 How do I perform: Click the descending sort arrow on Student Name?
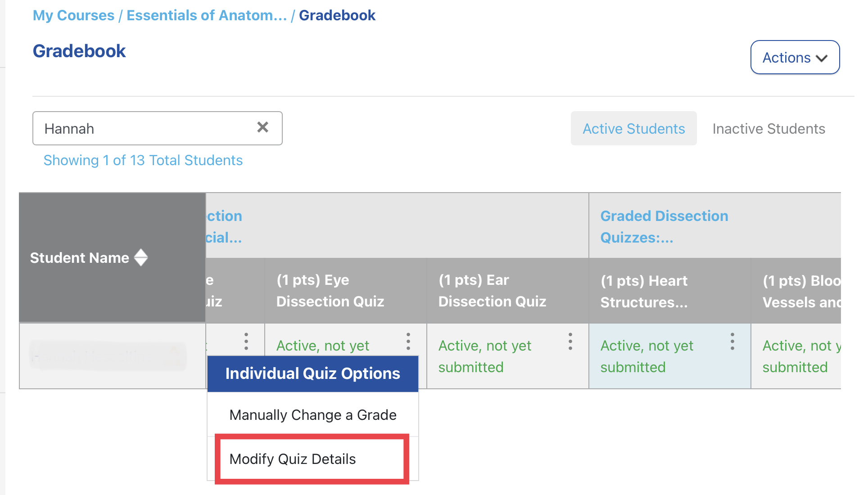[x=141, y=262]
